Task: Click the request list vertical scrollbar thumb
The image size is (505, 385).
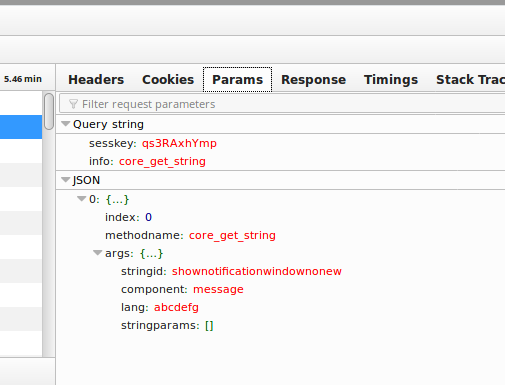Action: point(49,111)
